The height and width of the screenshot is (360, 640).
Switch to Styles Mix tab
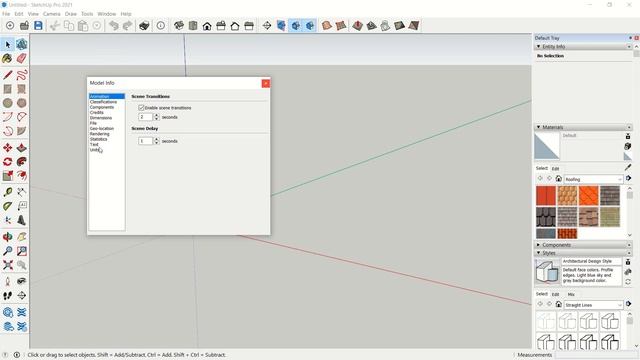click(571, 294)
